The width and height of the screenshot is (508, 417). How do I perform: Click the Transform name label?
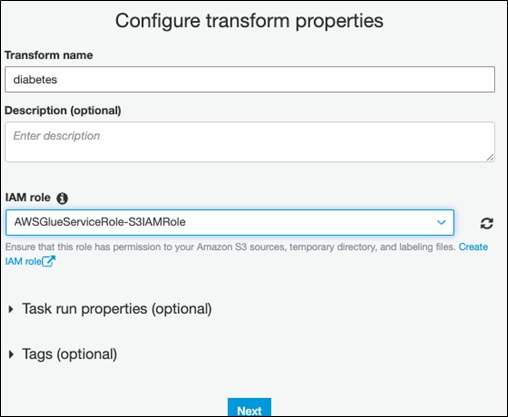[49, 55]
